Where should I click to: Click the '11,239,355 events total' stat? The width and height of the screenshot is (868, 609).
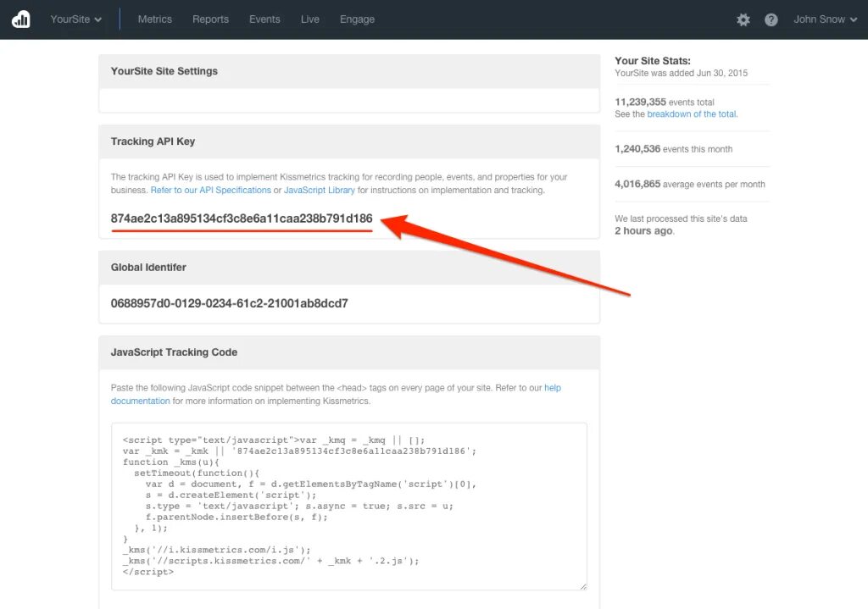point(665,102)
